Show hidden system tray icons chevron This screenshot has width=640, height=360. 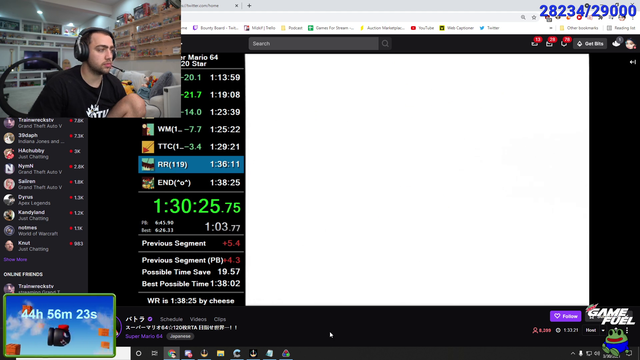click(x=573, y=353)
